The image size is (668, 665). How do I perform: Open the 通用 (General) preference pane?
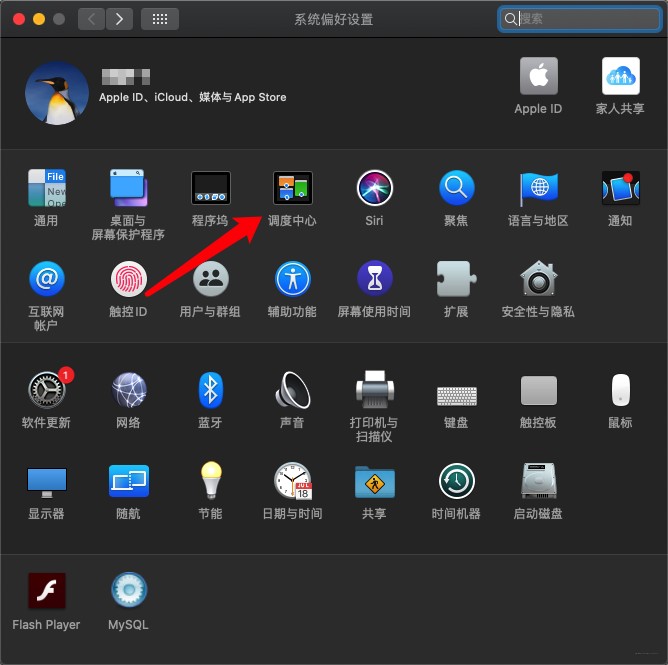point(46,188)
